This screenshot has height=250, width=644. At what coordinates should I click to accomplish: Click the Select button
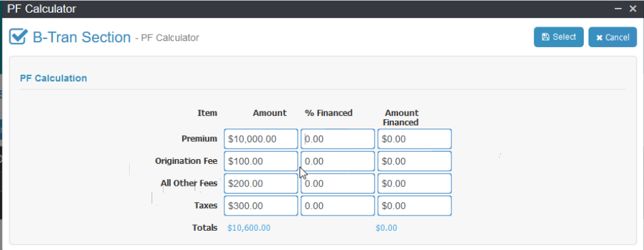(x=559, y=37)
